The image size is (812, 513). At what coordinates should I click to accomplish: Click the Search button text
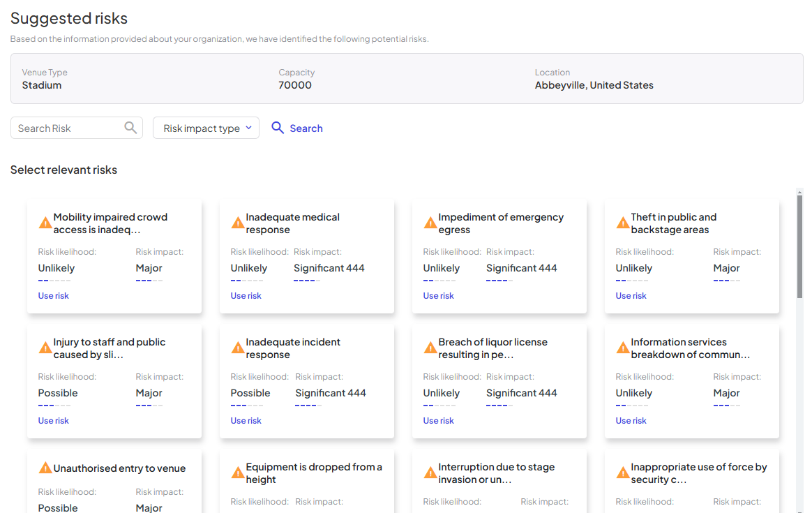[306, 128]
